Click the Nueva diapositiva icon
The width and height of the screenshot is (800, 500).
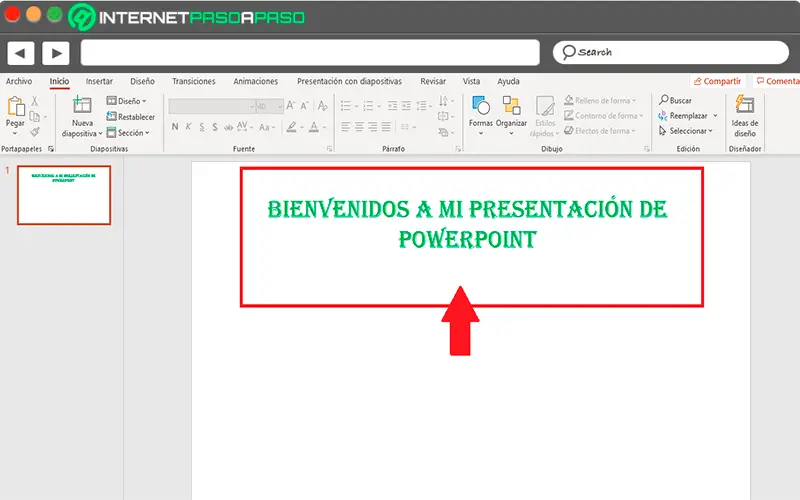82,106
